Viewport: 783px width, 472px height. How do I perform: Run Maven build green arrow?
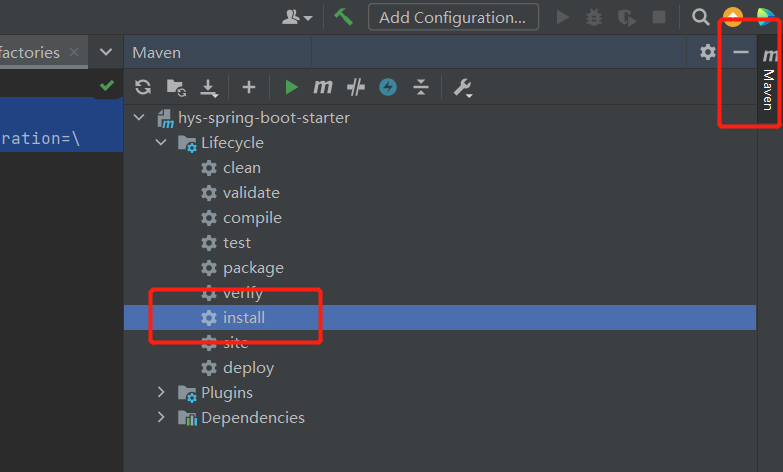click(291, 87)
